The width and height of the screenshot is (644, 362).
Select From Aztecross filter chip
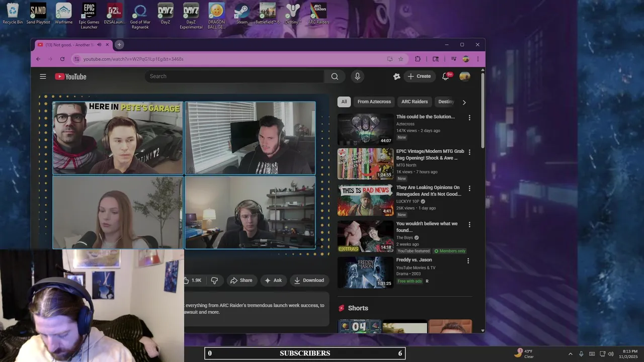pos(374,102)
